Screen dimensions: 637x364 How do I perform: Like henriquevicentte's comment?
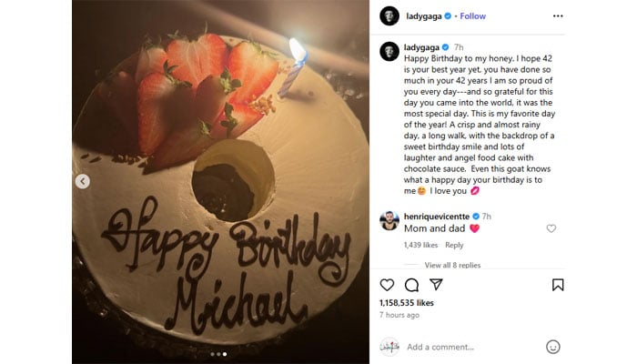pyautogui.click(x=551, y=228)
